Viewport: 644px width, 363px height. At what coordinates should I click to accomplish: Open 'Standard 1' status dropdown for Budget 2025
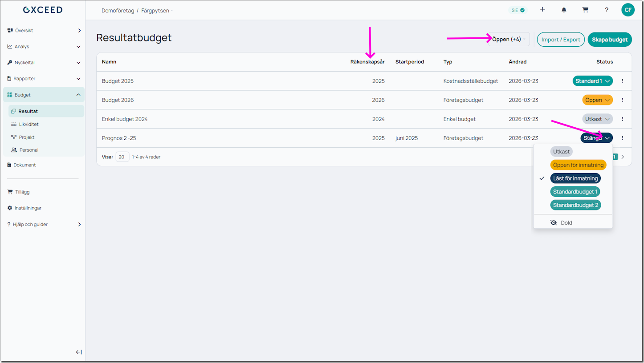(592, 81)
